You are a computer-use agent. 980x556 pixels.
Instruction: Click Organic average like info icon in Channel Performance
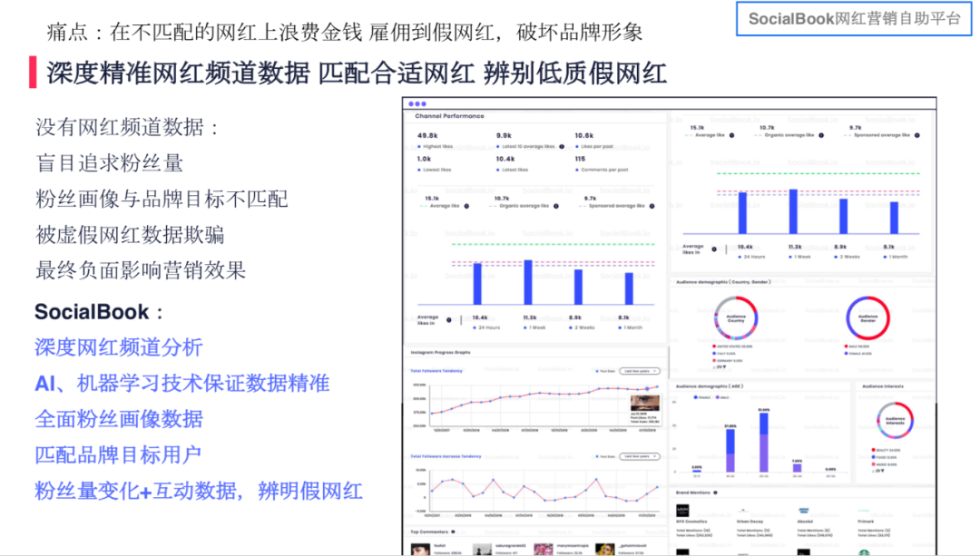point(555,206)
